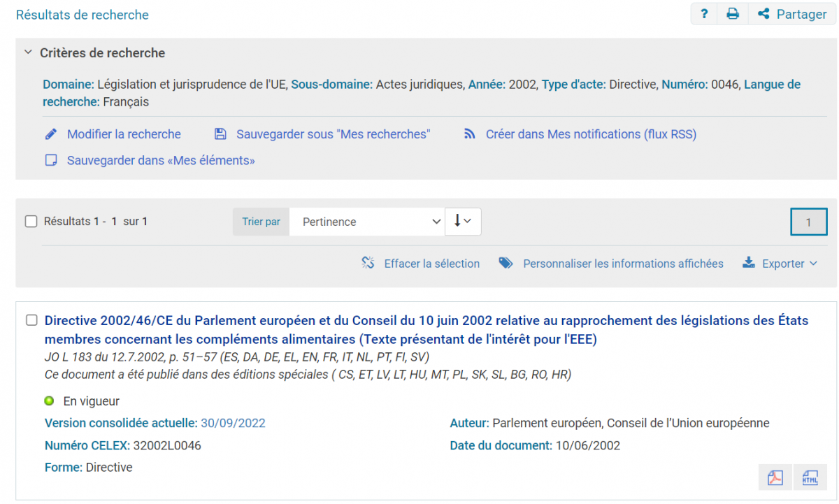Create RSS notification in Mes notifications
The width and height of the screenshot is (839, 504).
click(591, 134)
